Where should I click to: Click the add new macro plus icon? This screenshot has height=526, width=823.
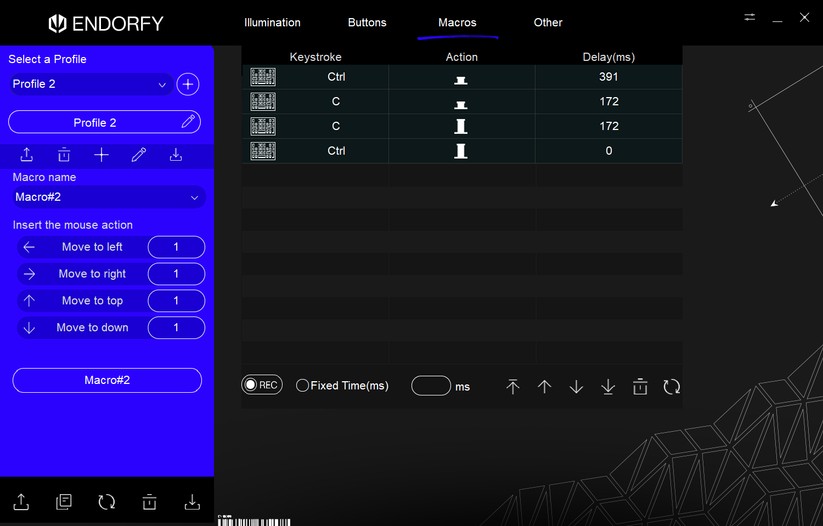click(101, 155)
